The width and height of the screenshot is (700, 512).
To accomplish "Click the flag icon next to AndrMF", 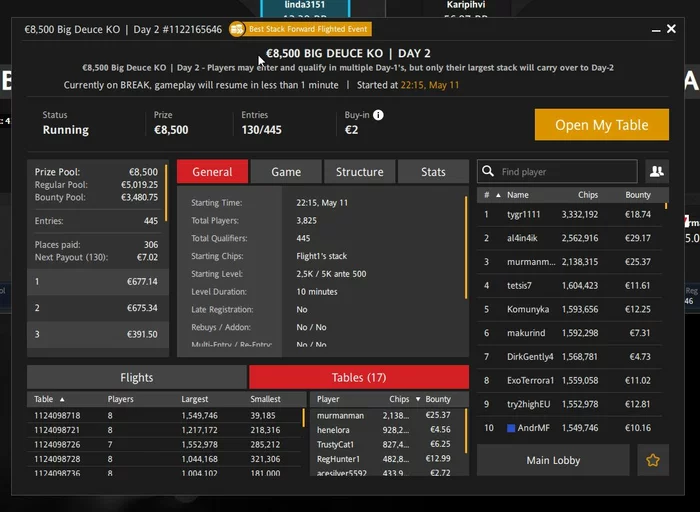I will tap(511, 428).
